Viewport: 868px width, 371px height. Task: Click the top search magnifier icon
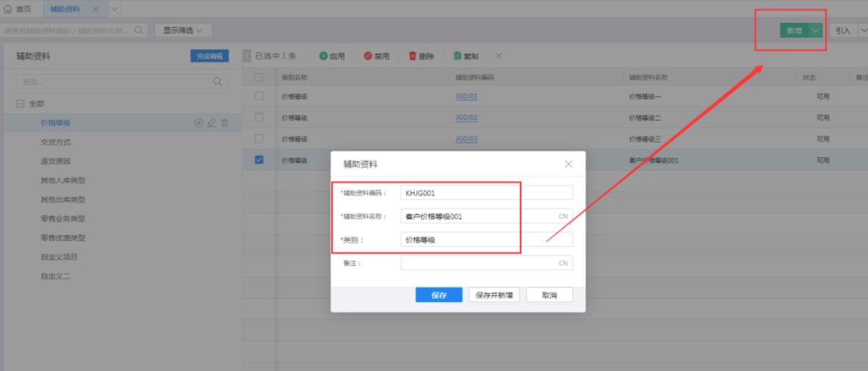(x=139, y=30)
